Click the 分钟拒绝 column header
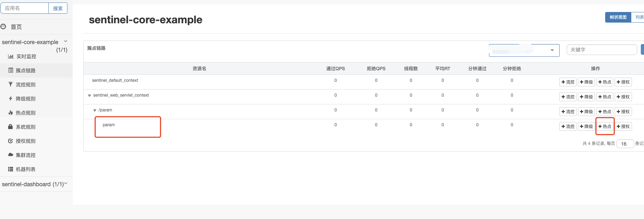 pyautogui.click(x=512, y=68)
